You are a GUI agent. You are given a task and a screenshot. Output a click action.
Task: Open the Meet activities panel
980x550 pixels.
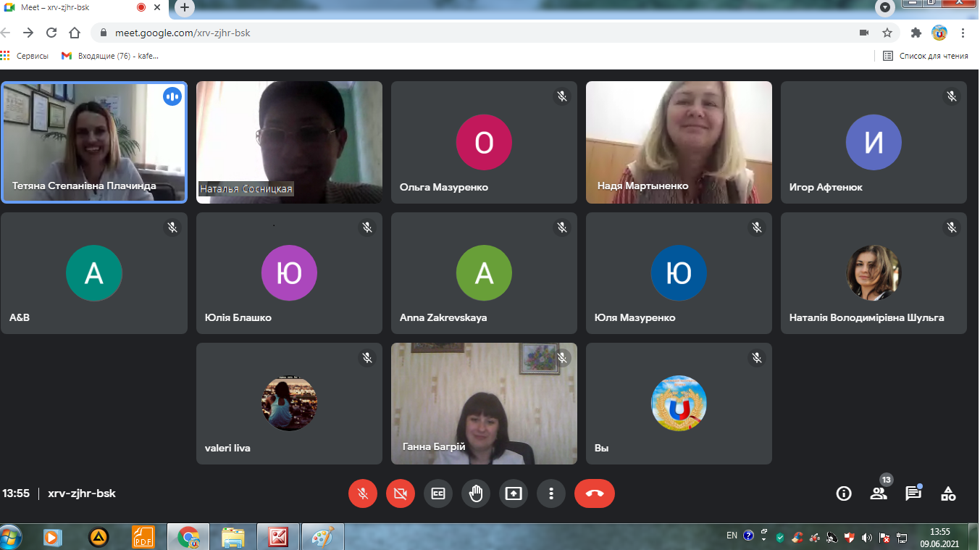click(x=948, y=493)
